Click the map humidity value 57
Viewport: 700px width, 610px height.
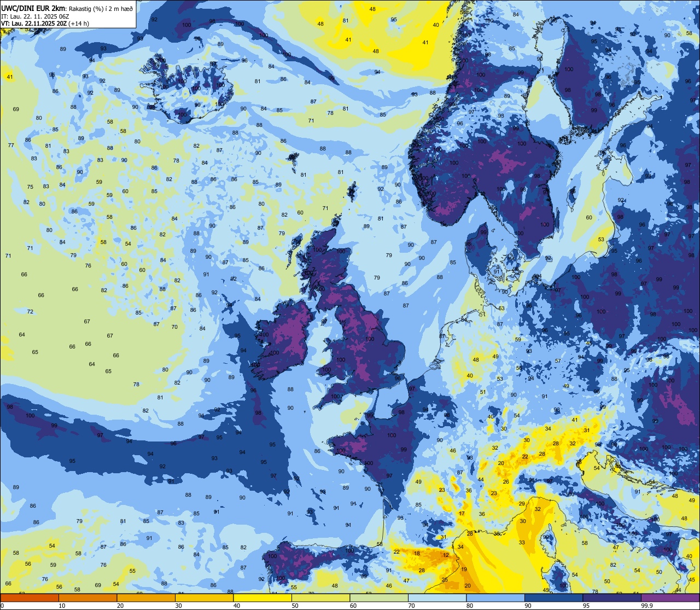558,361
